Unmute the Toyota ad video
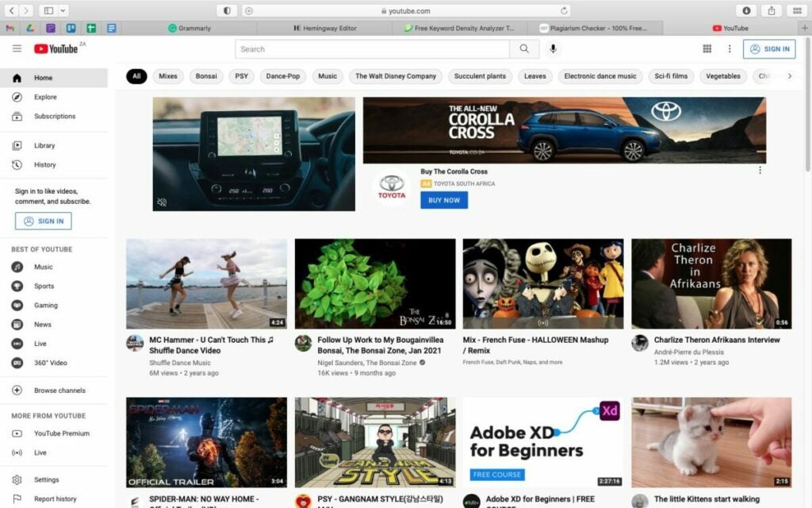Screen dimensions: 812x508 (162, 202)
